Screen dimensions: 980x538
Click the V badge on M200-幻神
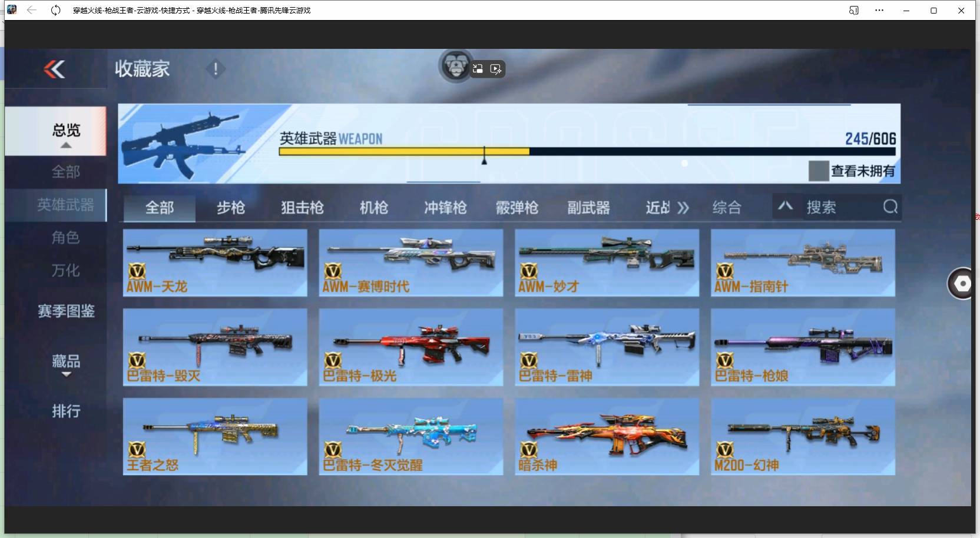click(724, 450)
